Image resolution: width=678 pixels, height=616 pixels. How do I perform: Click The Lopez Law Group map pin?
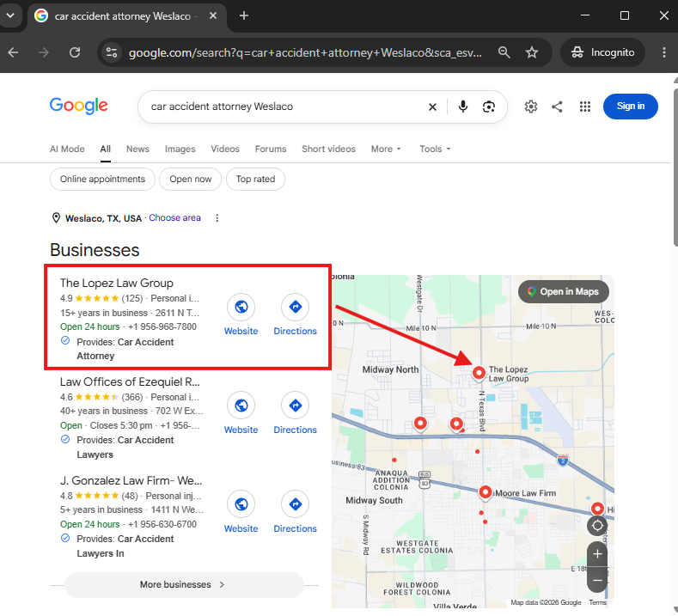(479, 373)
